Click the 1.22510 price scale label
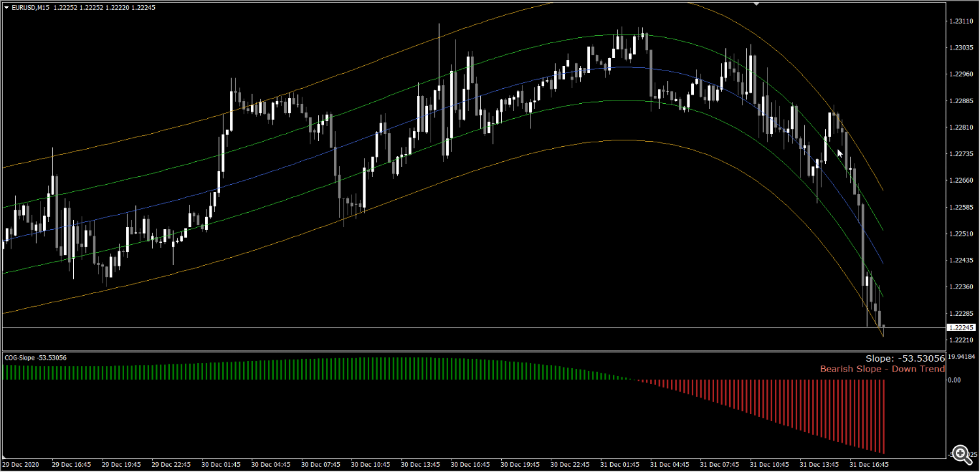This screenshot has height=472, width=980. pos(960,234)
